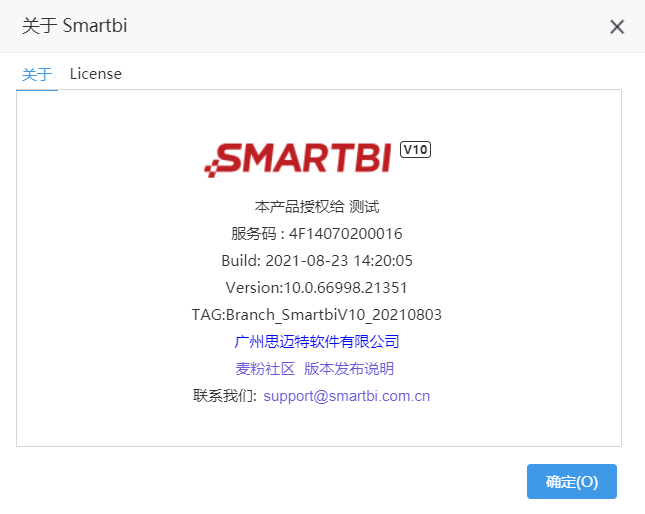Click empty area below the email line
645x514 pixels.
319,426
